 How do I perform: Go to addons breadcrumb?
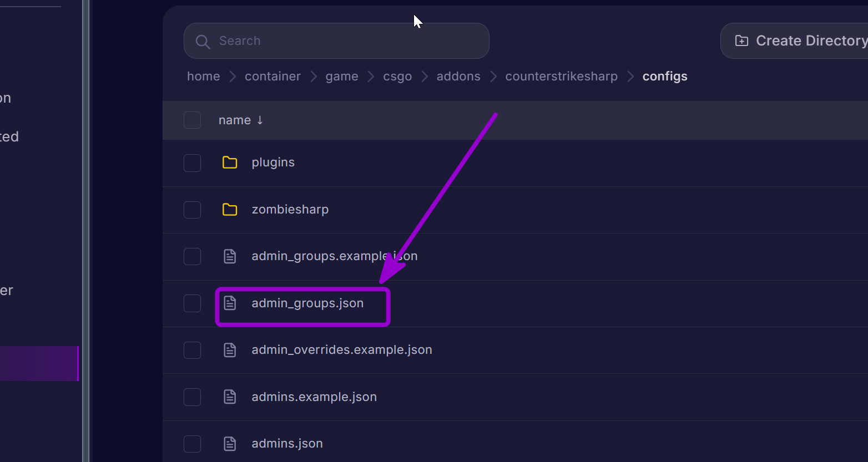[458, 77]
